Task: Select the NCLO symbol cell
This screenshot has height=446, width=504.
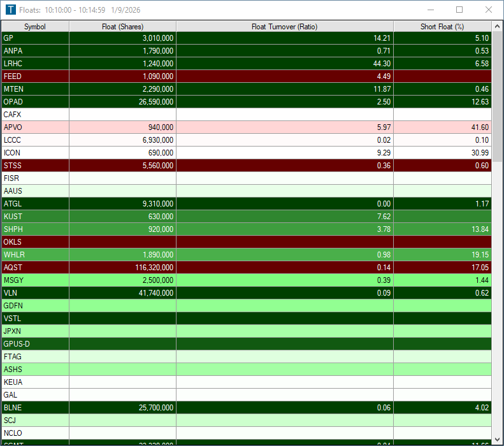Action: point(35,433)
